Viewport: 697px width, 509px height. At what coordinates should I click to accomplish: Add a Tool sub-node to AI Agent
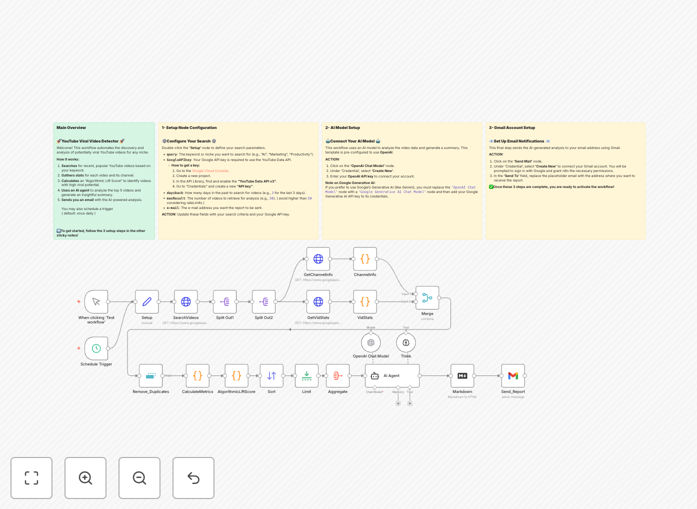pyautogui.click(x=410, y=404)
